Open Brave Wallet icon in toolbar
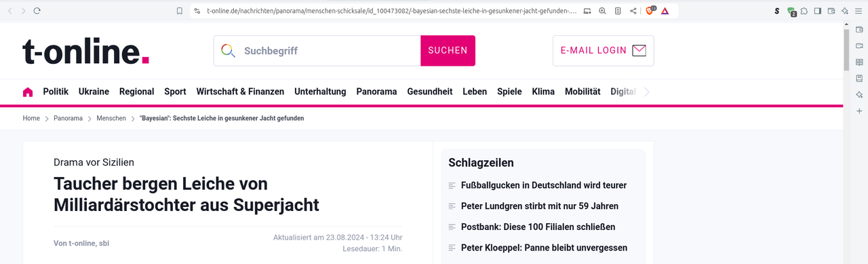The height and width of the screenshot is (264, 868). click(831, 11)
